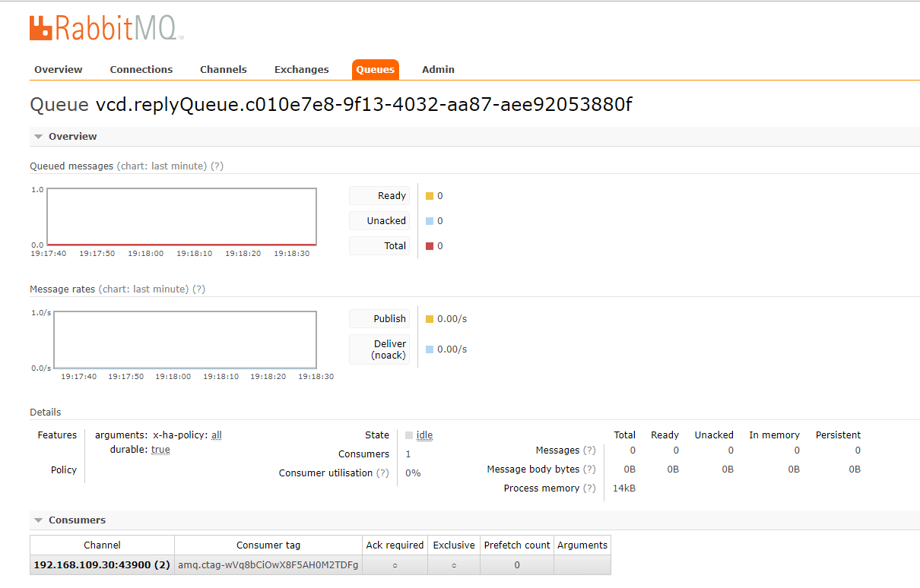Click help icon next to Process memory
The height and width of the screenshot is (588, 920).
pyautogui.click(x=589, y=488)
